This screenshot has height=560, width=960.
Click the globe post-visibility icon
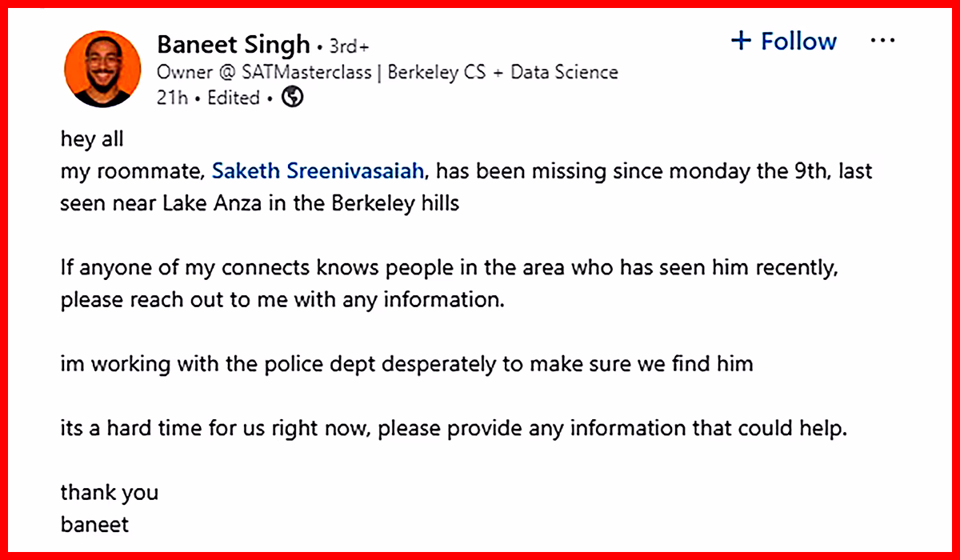point(291,97)
